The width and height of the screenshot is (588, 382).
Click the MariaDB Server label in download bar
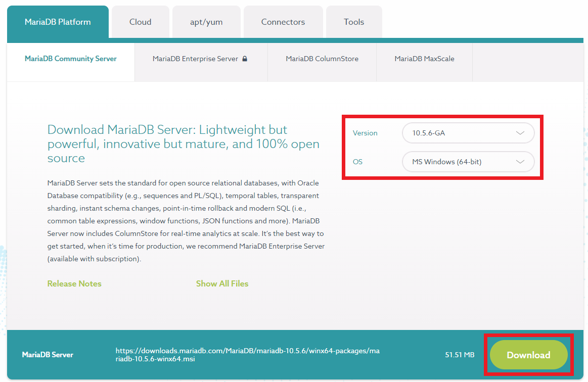(48, 355)
